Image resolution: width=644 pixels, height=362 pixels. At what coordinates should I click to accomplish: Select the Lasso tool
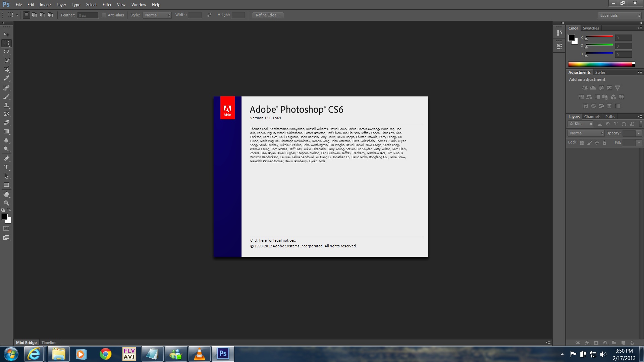(6, 52)
